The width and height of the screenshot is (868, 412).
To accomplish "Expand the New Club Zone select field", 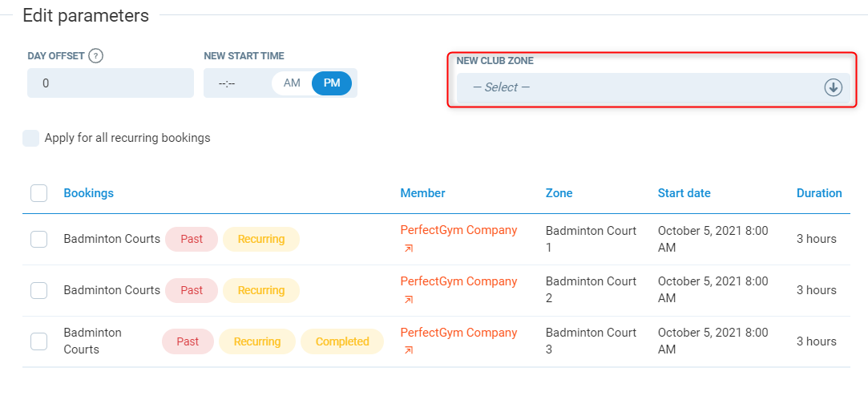I will point(641,87).
